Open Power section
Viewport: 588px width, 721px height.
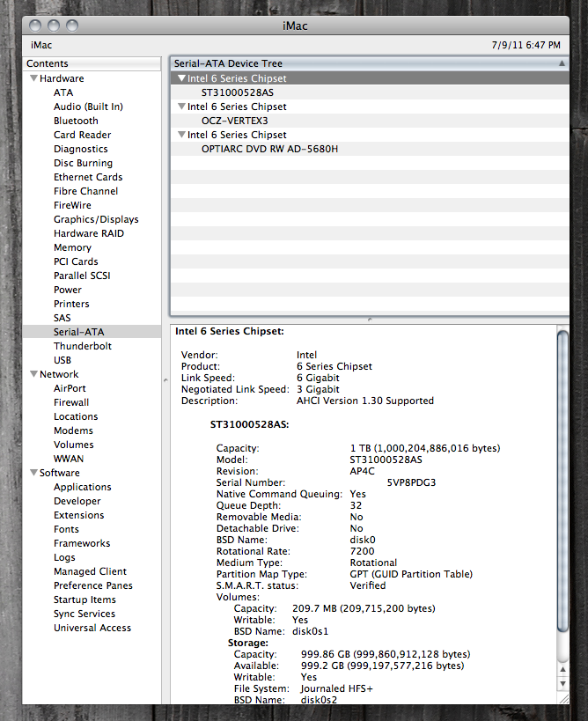pos(68,290)
